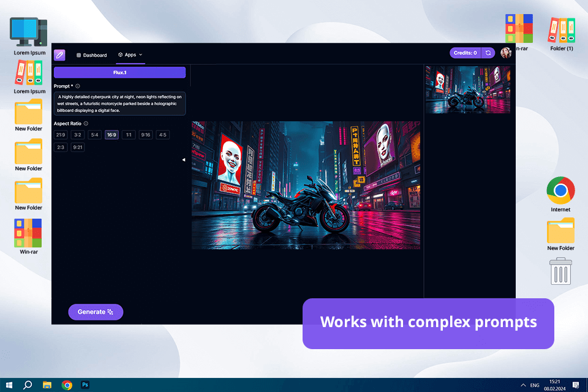The image size is (588, 392).
Task: Click inside the Prompt text field
Action: [x=119, y=104]
